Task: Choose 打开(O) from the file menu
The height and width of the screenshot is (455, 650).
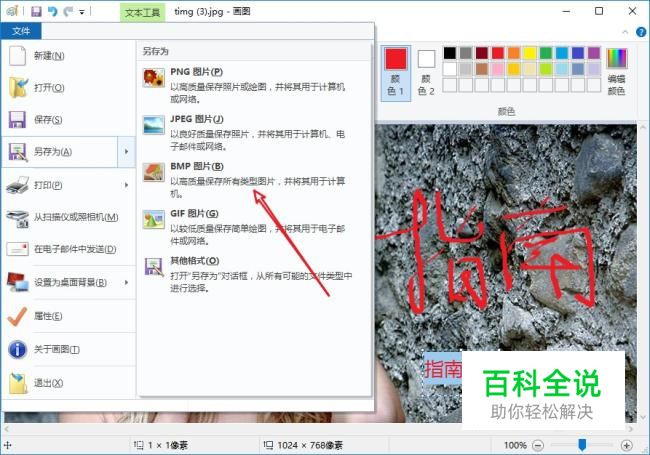Action: (68, 87)
